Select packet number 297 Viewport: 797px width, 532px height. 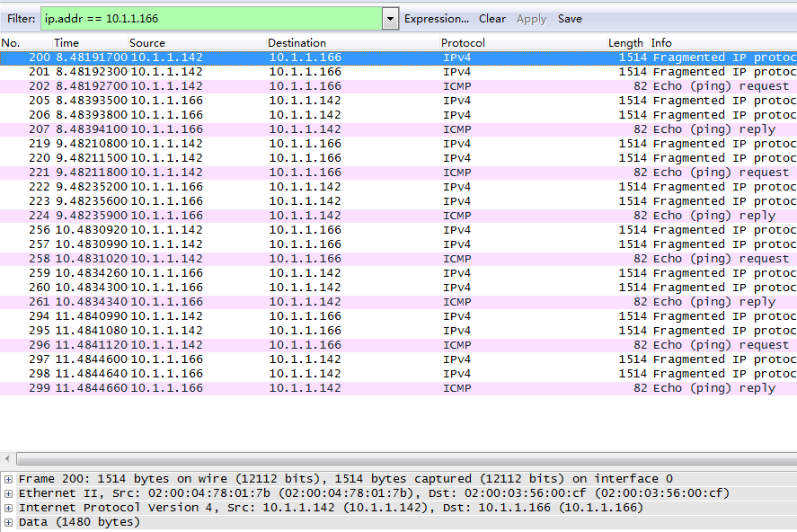pos(399,359)
